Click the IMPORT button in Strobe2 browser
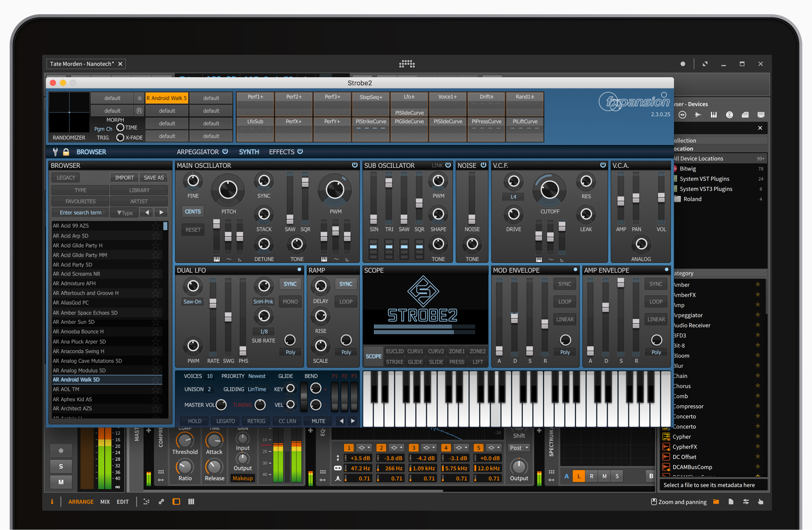 point(124,178)
